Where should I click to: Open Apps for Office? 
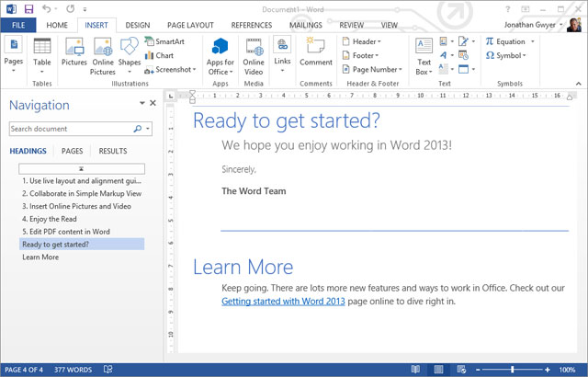click(220, 55)
